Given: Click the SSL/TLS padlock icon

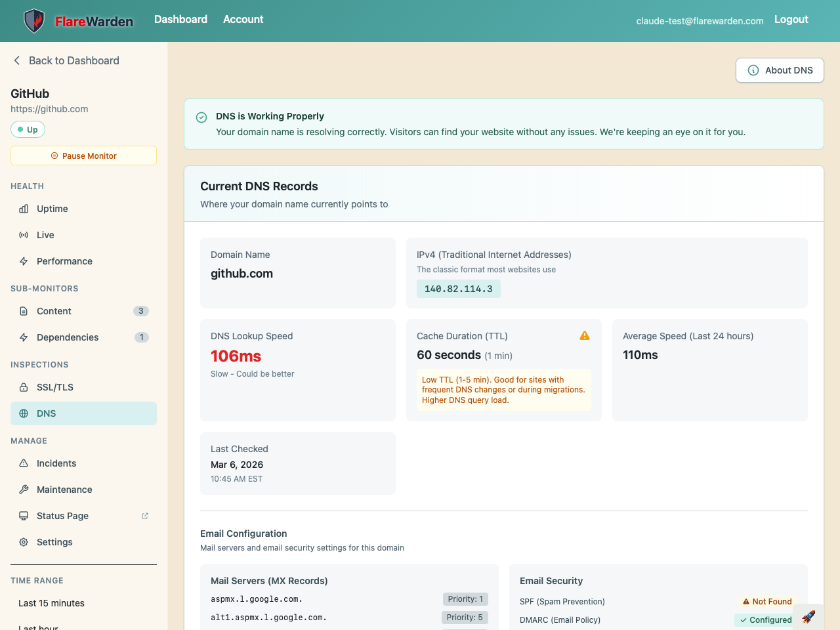Looking at the screenshot, I should (x=24, y=387).
